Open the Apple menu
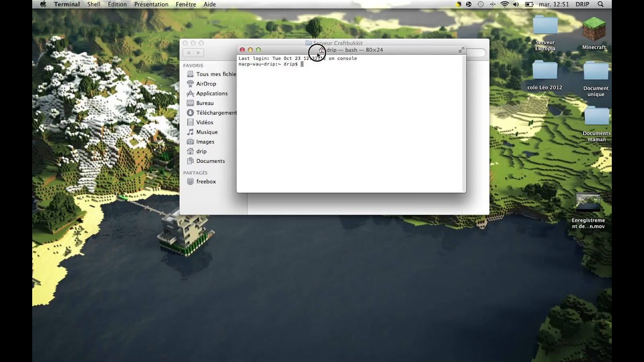This screenshot has height=362, width=644. coord(43,4)
